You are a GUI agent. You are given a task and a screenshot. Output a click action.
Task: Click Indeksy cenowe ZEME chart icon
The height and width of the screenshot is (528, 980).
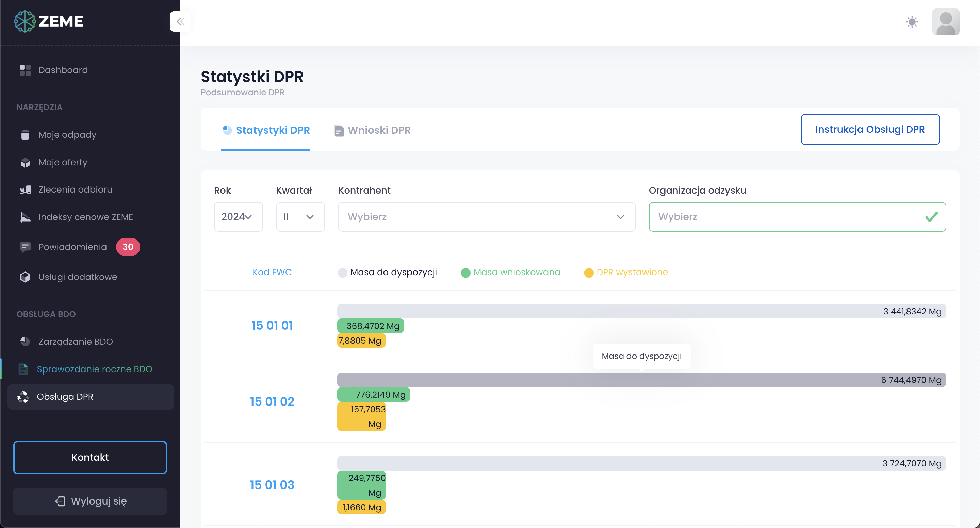[x=25, y=217]
